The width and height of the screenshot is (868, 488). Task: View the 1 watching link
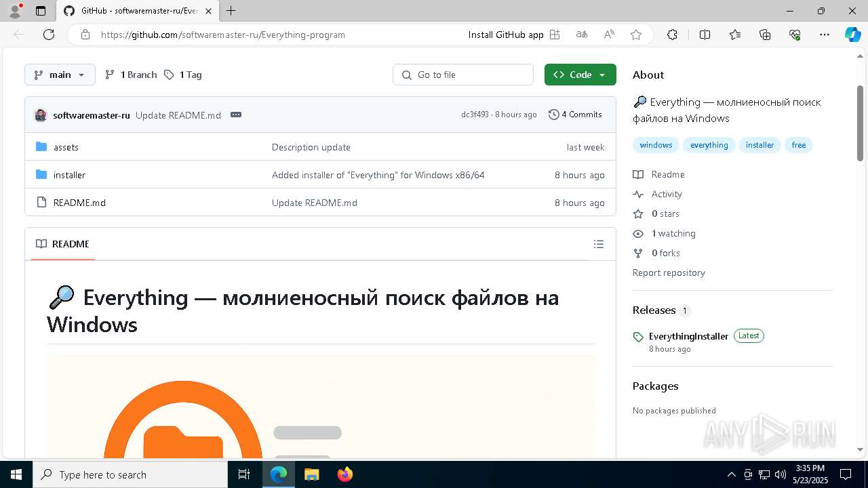pos(664,233)
